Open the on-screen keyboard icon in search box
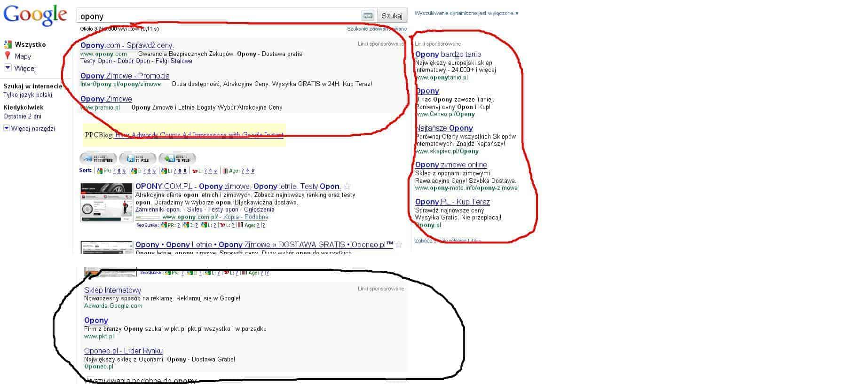868x384 pixels. tap(368, 16)
